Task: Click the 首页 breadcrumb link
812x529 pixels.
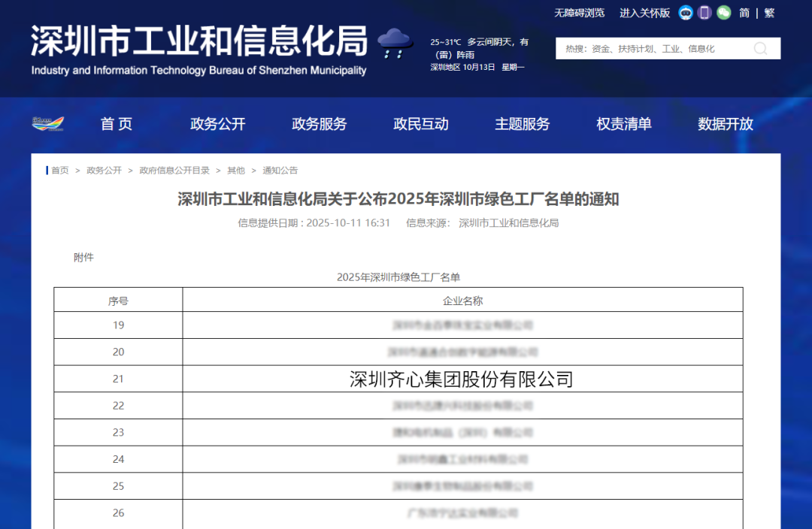Action: pos(60,171)
